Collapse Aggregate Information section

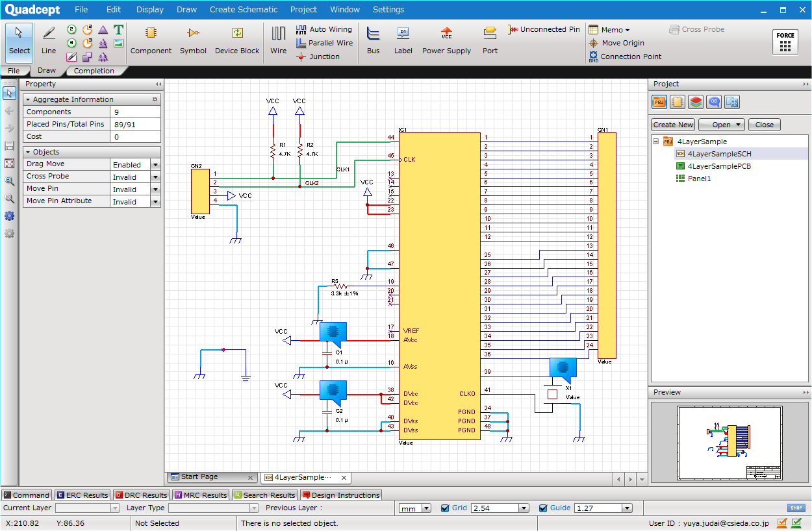coord(28,100)
